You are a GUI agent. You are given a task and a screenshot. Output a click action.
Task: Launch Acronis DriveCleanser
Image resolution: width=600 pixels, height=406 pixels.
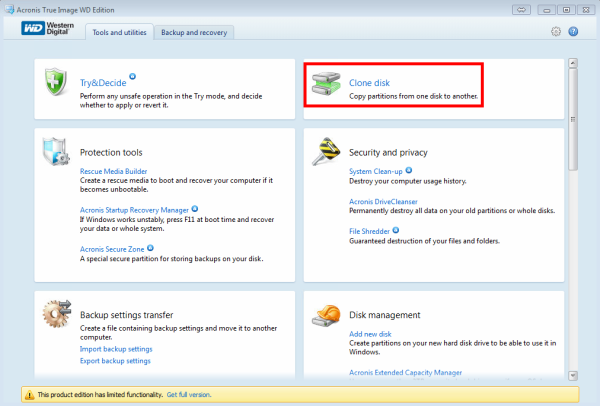[383, 202]
